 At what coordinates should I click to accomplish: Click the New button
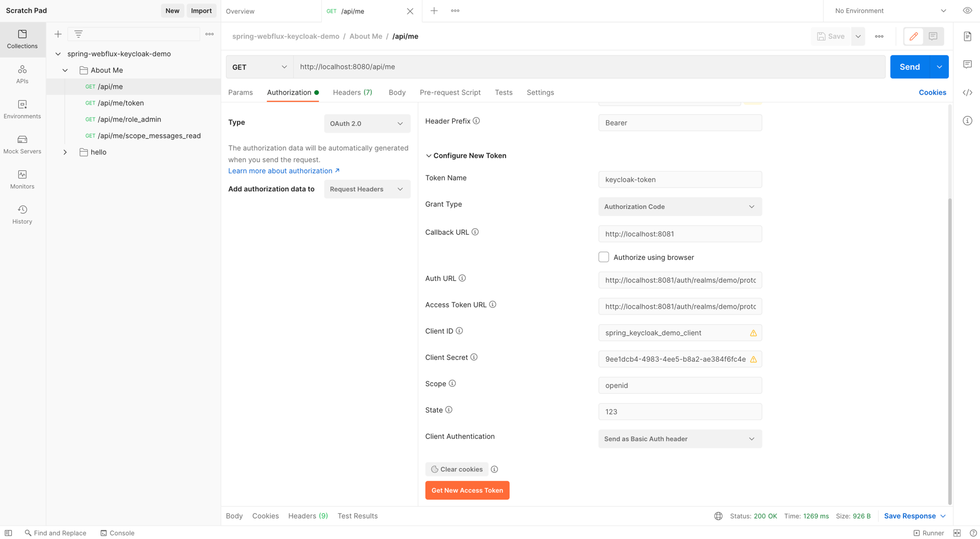[x=172, y=11]
